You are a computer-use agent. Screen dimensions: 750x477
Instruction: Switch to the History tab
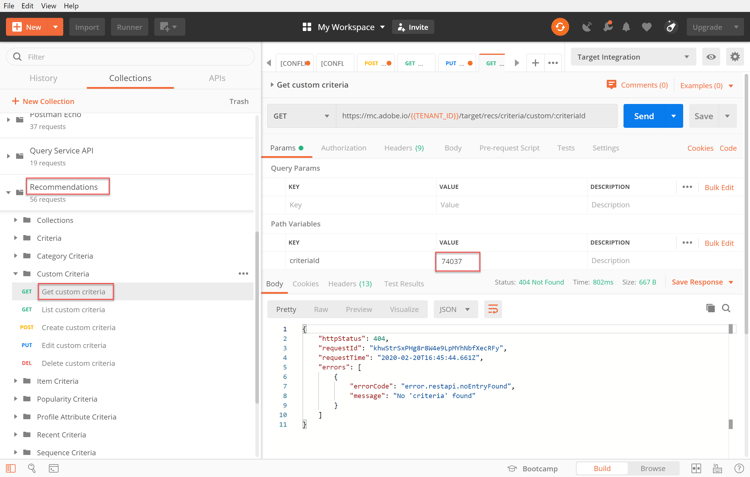pos(44,78)
